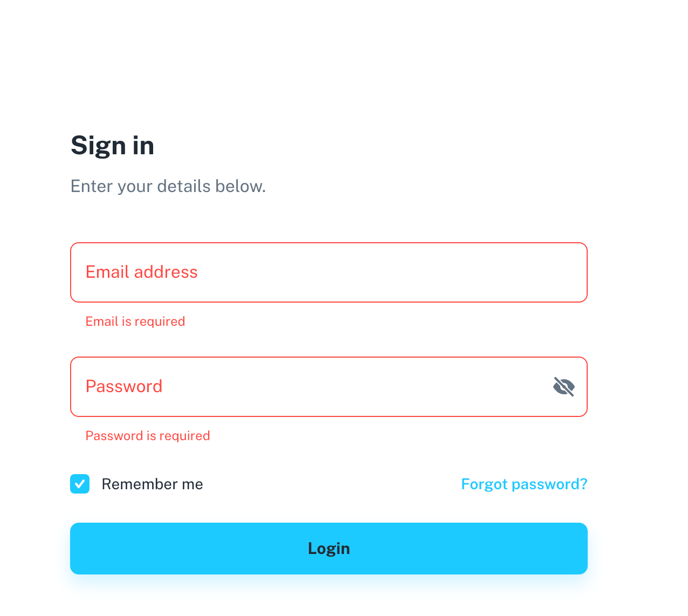The width and height of the screenshot is (688, 616).
Task: Click the Remember me label text
Action: click(x=152, y=484)
